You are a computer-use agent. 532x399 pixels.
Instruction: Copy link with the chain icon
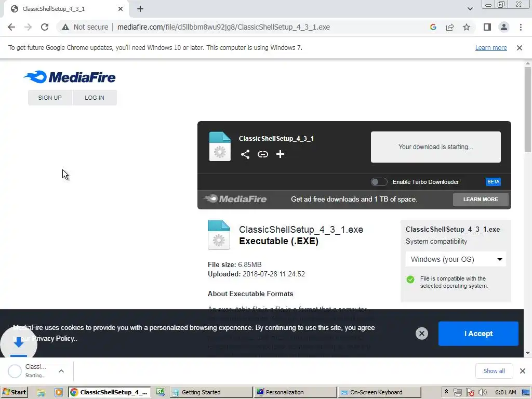262,154
